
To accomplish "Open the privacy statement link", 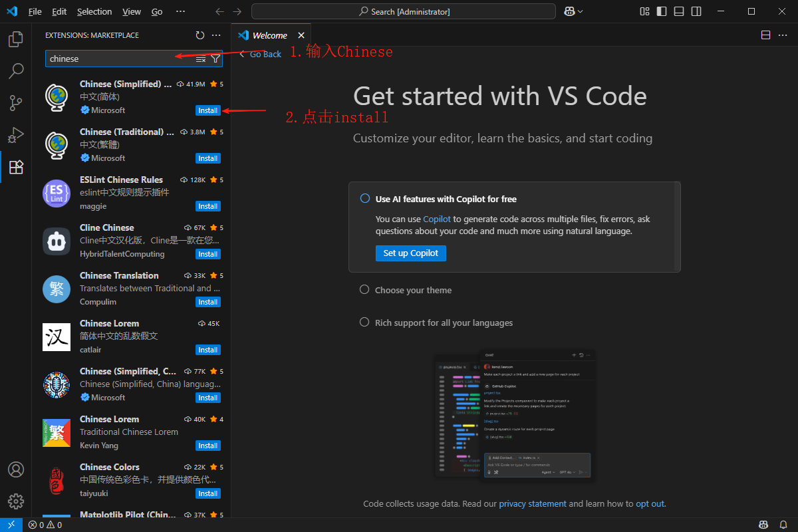I will (x=533, y=503).
